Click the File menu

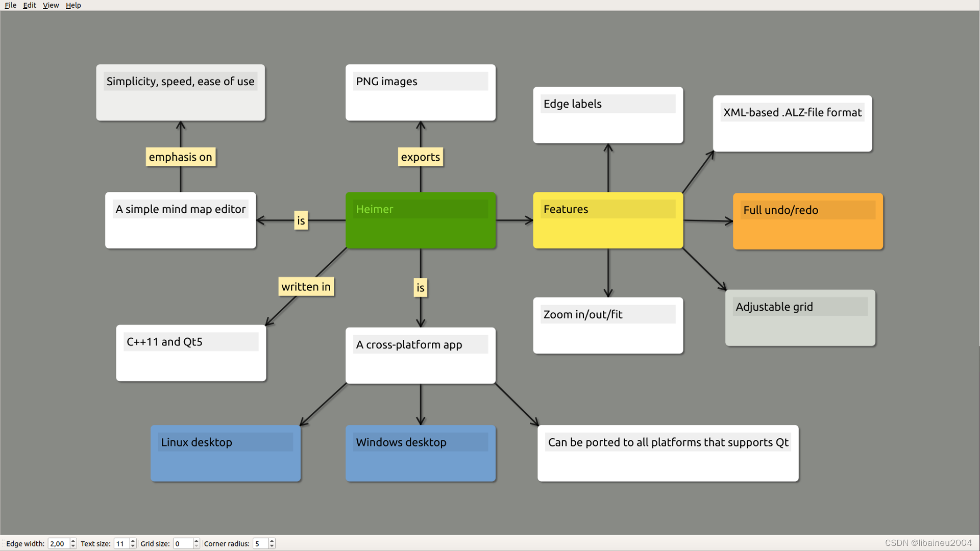click(x=11, y=6)
